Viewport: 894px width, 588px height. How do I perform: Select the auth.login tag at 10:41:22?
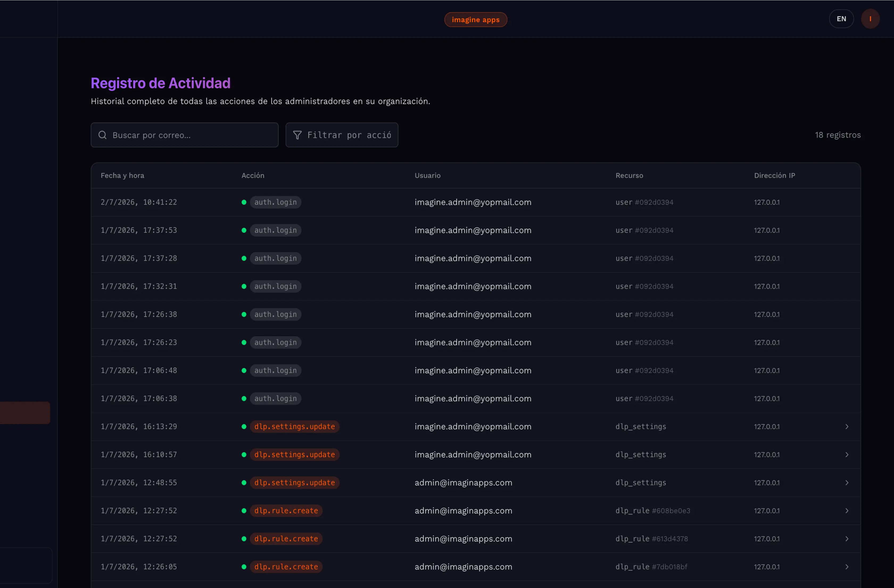(275, 202)
